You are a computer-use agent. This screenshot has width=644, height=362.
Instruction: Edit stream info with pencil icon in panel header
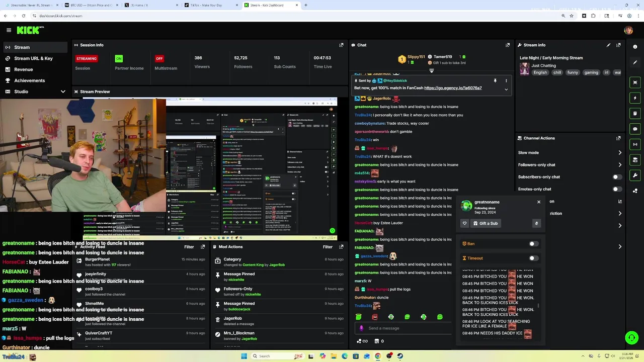(608, 45)
